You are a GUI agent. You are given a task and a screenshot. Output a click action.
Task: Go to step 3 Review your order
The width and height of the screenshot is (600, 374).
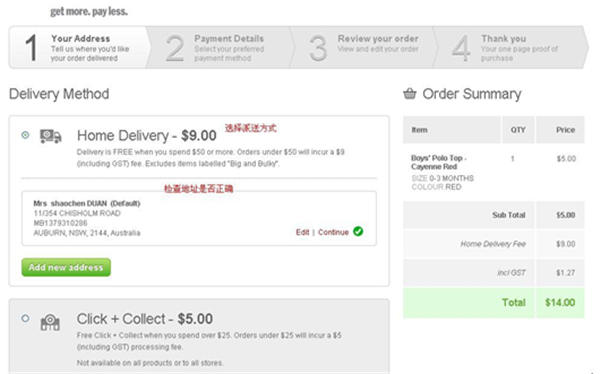pyautogui.click(x=363, y=47)
